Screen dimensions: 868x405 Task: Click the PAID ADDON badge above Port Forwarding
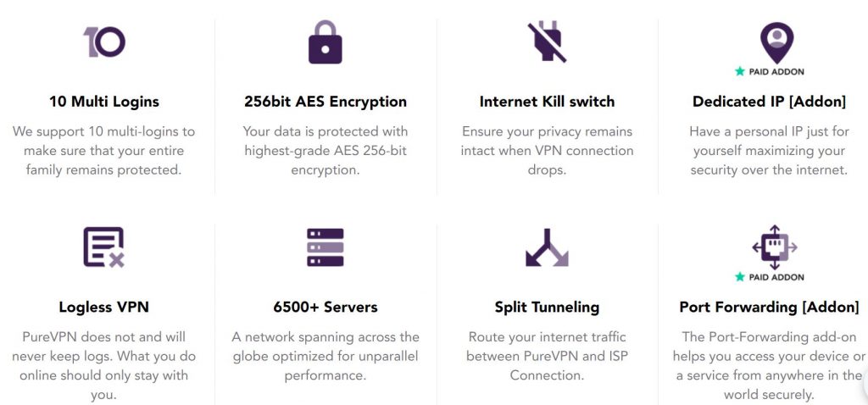pos(769,277)
